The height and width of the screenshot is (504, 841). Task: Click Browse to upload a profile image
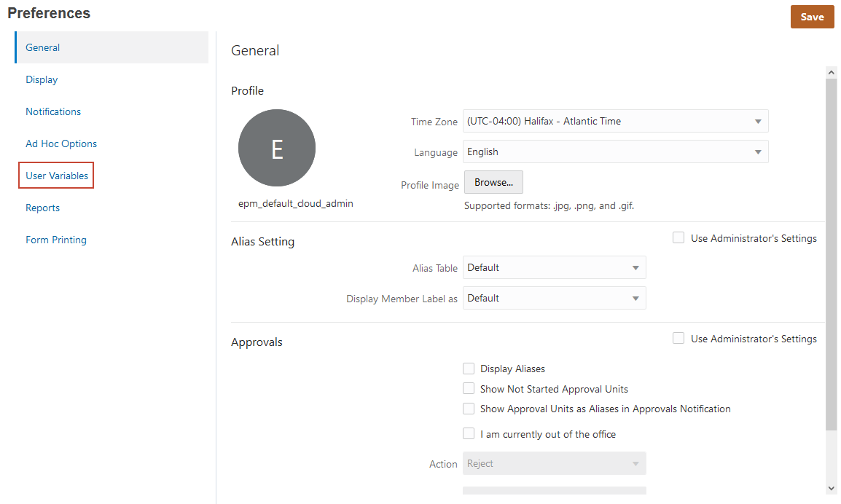click(493, 182)
